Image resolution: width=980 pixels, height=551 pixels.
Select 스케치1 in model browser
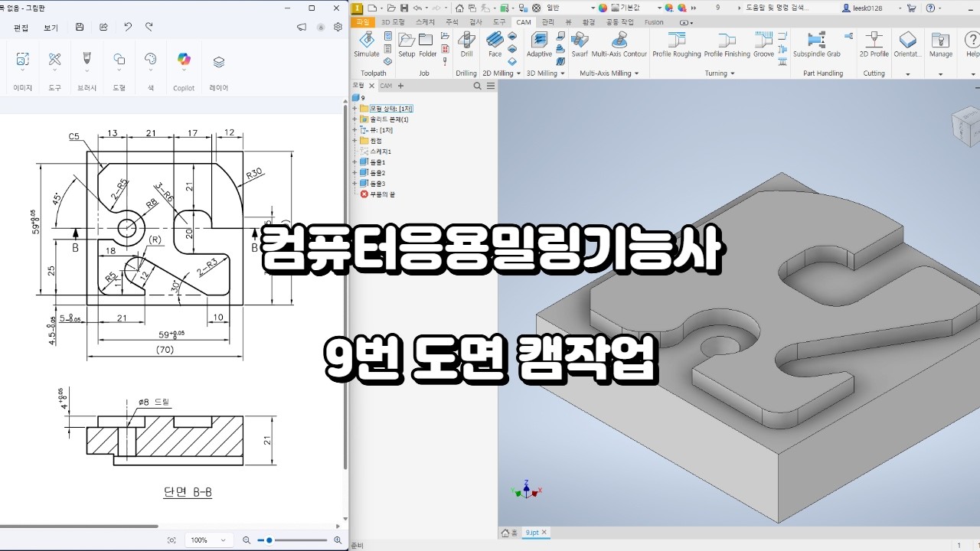380,152
